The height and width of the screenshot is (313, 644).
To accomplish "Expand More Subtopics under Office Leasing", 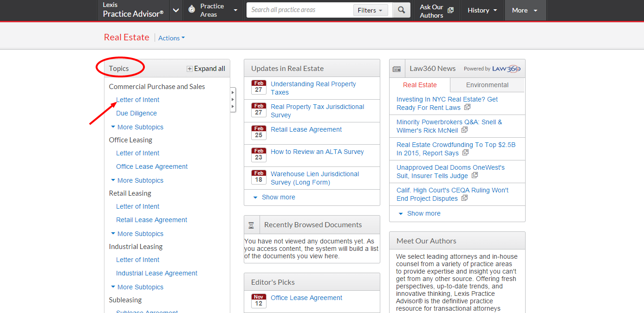I will [x=137, y=180].
